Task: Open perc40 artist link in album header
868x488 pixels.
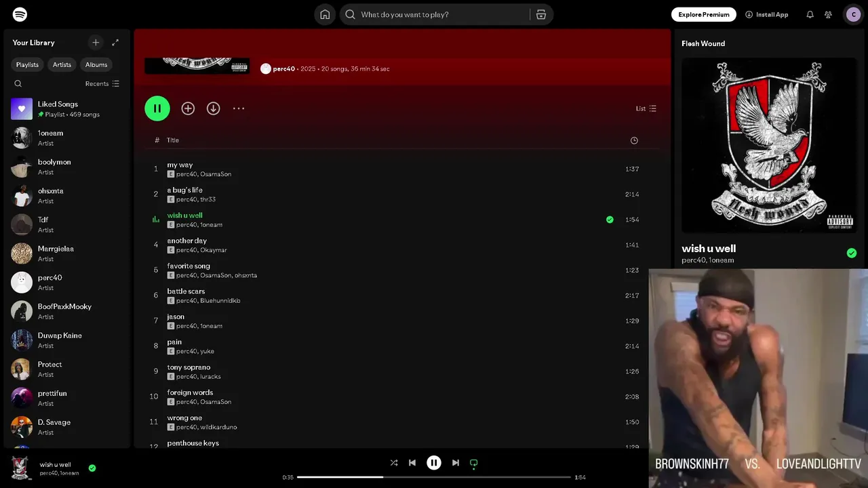Action: click(x=284, y=68)
